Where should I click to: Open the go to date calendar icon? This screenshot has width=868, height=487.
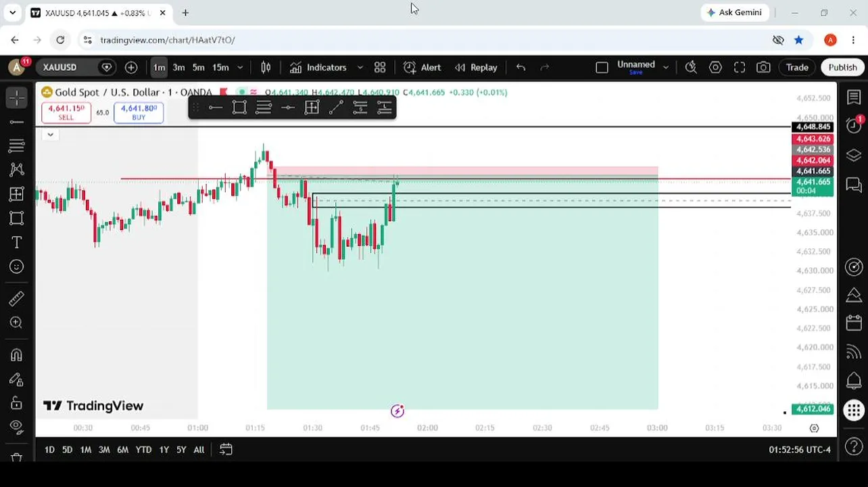coord(226,450)
